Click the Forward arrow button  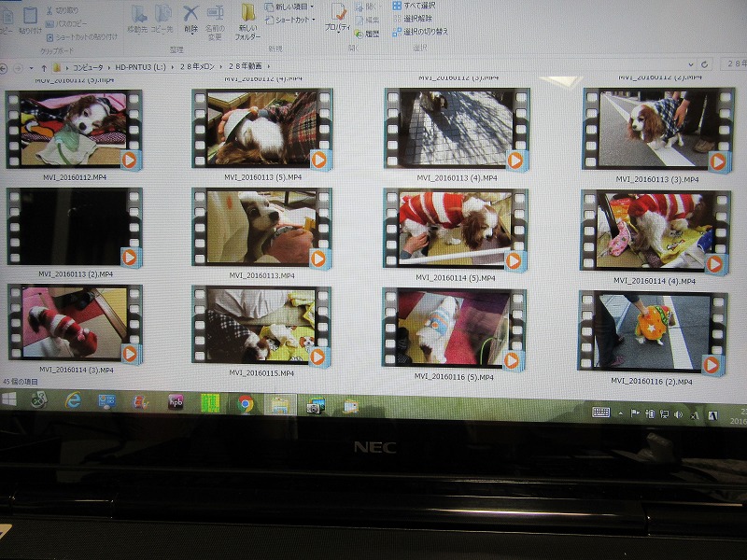[x=18, y=68]
